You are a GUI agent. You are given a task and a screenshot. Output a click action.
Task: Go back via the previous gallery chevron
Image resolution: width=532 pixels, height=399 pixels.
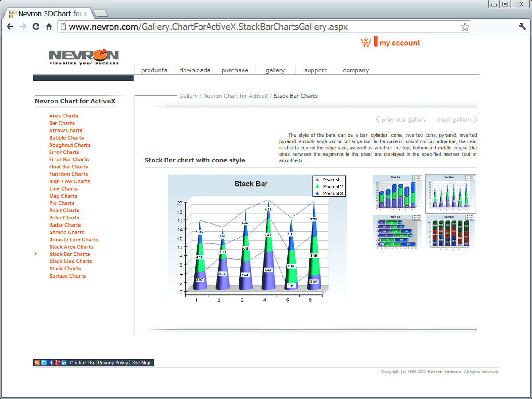click(378, 119)
